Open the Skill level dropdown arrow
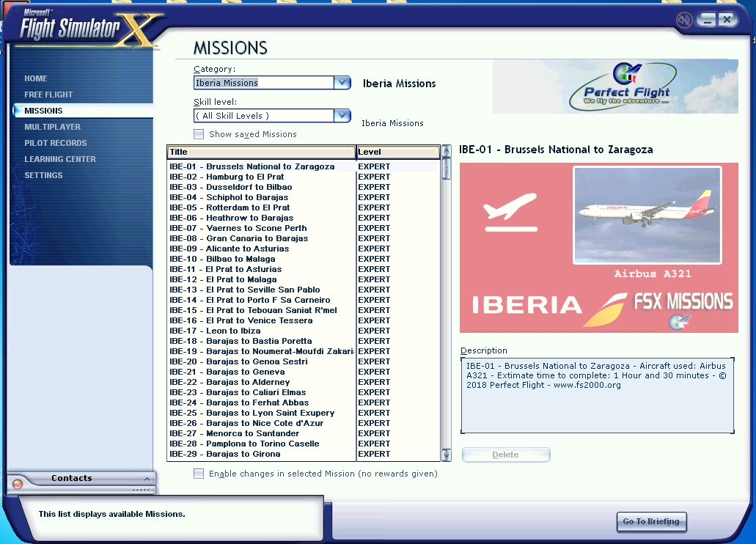 [x=342, y=115]
